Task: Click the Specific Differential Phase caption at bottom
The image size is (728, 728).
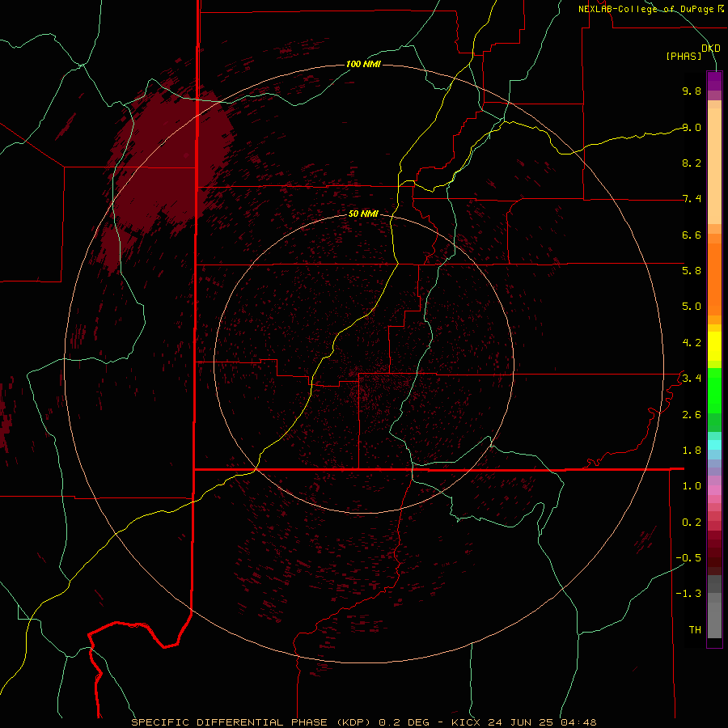Action: point(363,722)
